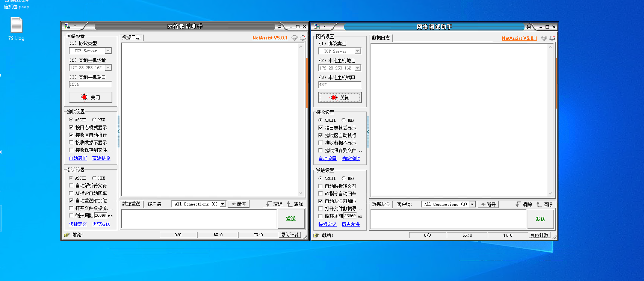Open the 7S1.log file on the desktop
Image resolution: width=644 pixels, height=281 pixels.
point(16,29)
